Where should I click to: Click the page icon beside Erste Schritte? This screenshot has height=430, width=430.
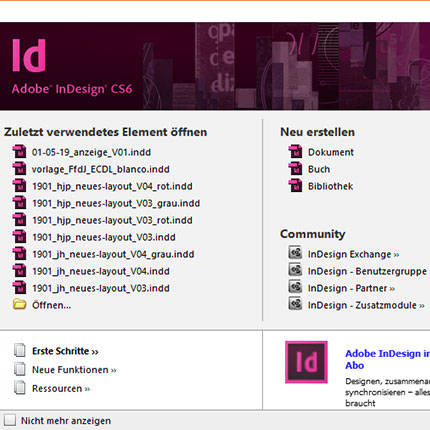point(20,350)
